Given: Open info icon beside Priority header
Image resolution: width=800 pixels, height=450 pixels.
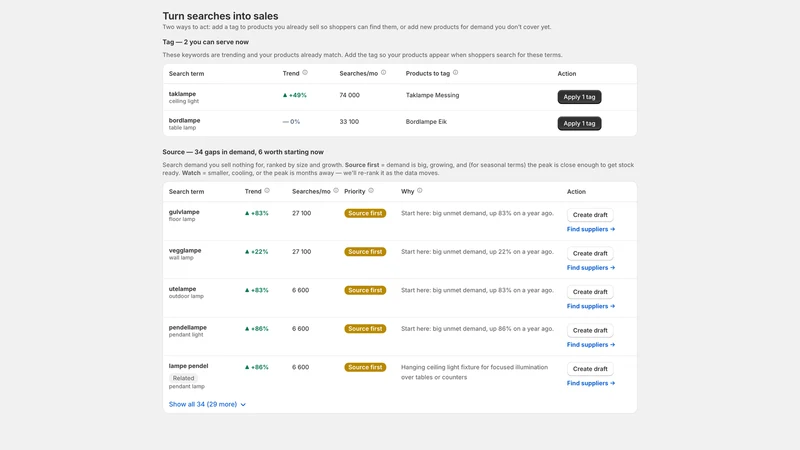Looking at the screenshot, I should point(371,190).
